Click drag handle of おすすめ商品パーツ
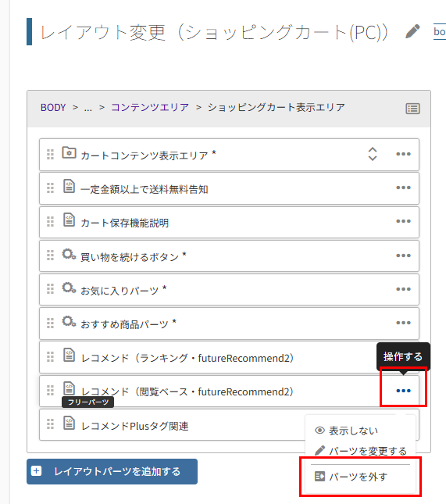Screen dimensions: 446x504 coord(51,323)
